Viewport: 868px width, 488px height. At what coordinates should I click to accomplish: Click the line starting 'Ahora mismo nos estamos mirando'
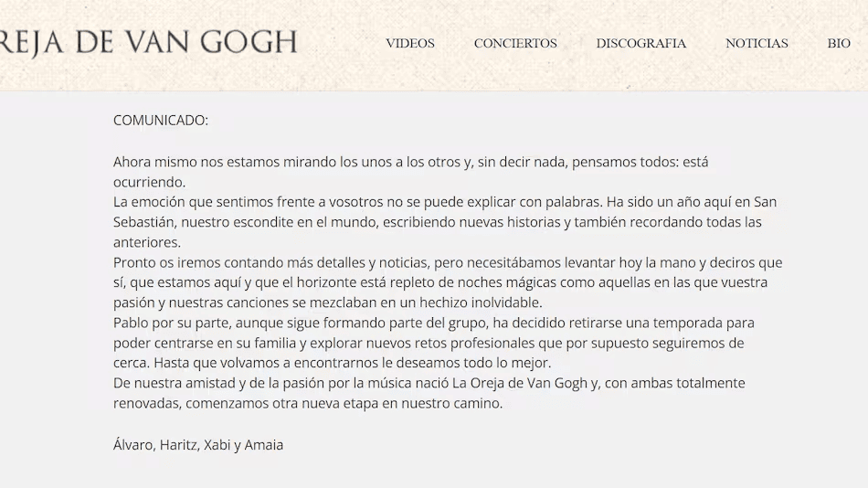click(411, 163)
